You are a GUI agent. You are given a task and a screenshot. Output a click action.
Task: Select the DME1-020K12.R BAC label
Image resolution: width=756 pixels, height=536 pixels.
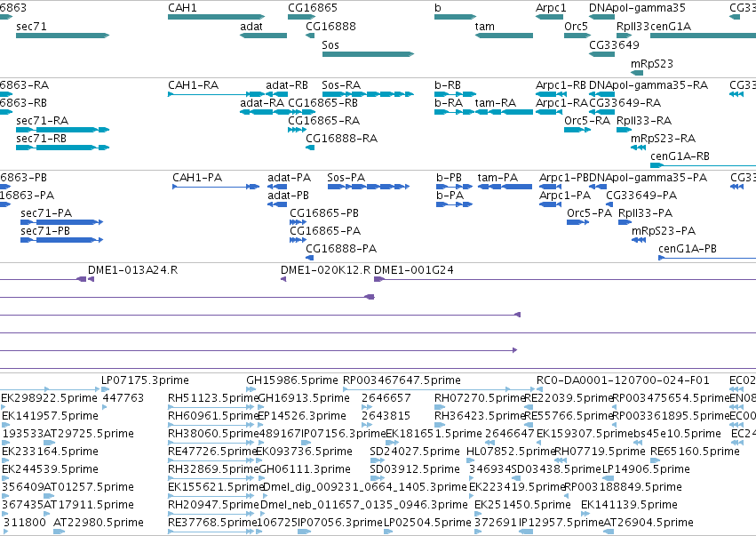click(325, 270)
